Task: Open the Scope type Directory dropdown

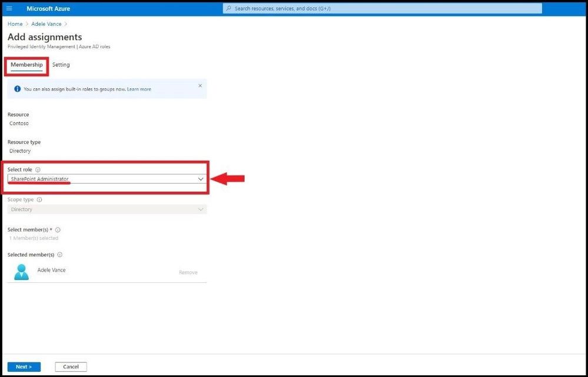Action: pos(107,209)
